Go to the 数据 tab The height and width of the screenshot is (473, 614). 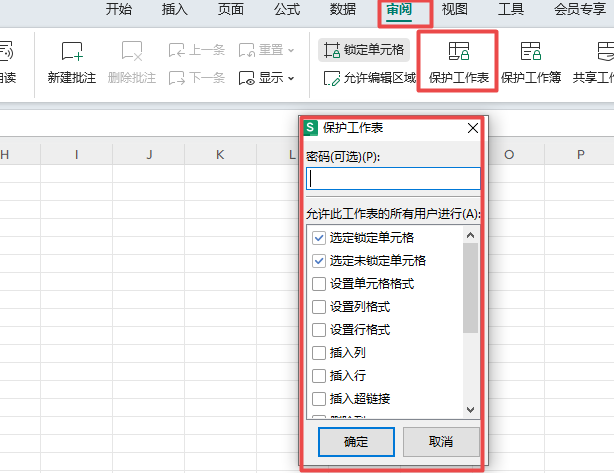pyautogui.click(x=343, y=9)
